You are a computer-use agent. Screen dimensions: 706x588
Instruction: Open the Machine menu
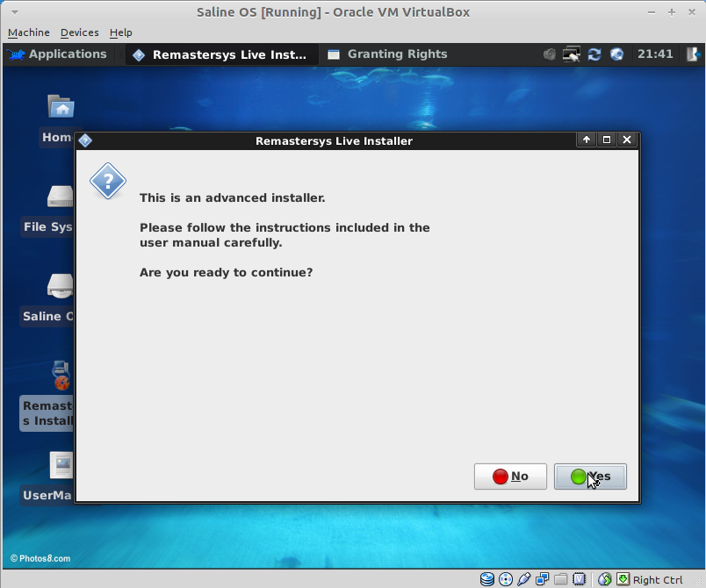coord(29,32)
